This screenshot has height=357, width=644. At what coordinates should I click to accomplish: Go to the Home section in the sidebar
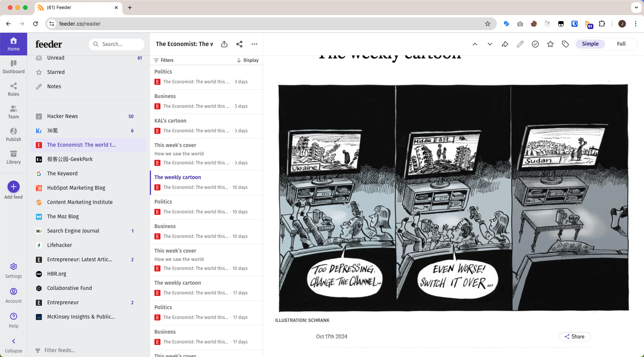[x=14, y=44]
